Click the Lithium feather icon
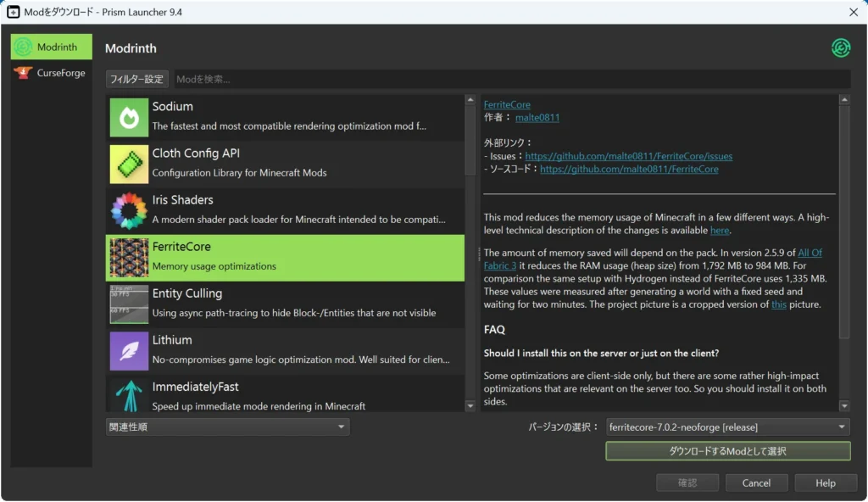 (x=129, y=350)
